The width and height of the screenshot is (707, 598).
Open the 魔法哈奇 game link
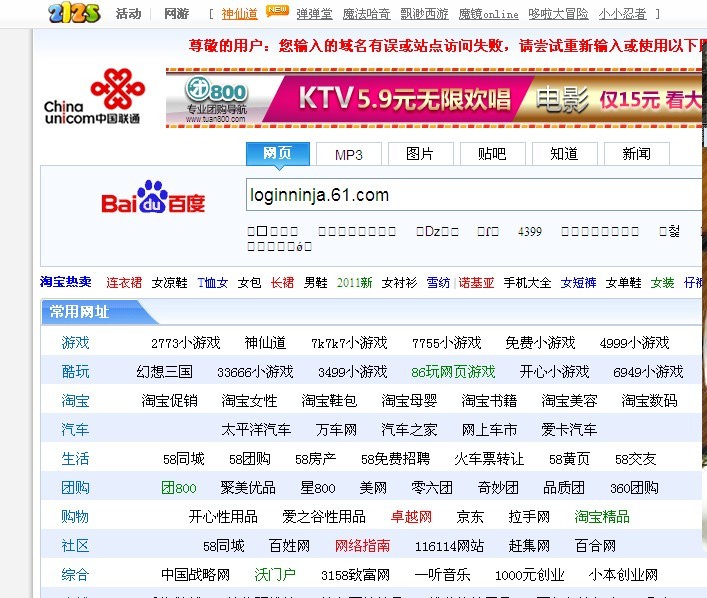click(x=366, y=14)
